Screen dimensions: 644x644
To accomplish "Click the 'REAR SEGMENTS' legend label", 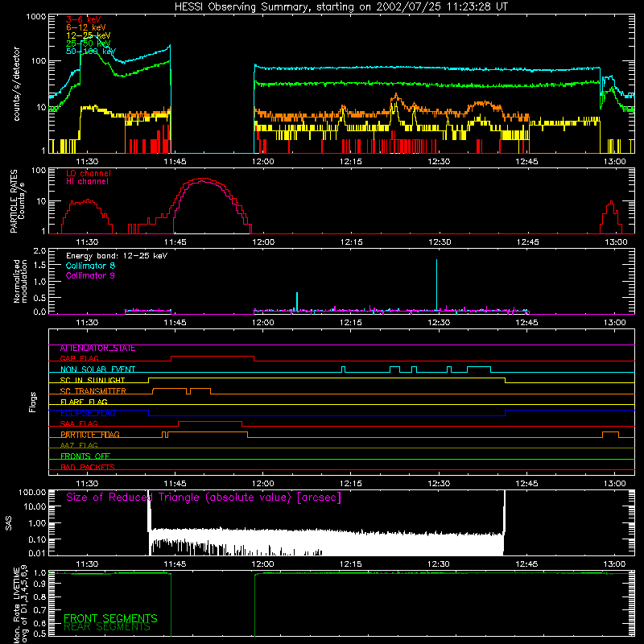I will (x=107, y=627).
